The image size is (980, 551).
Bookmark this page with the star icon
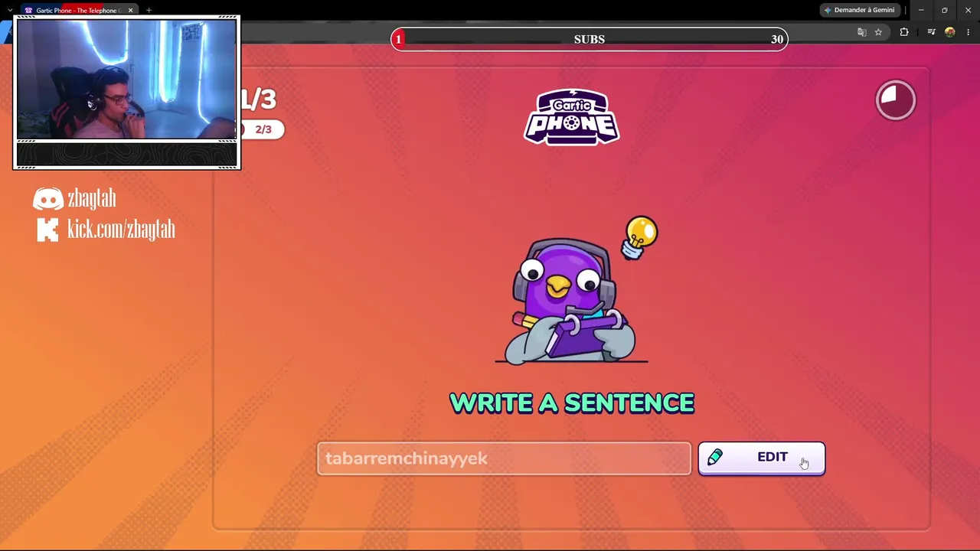click(x=878, y=32)
